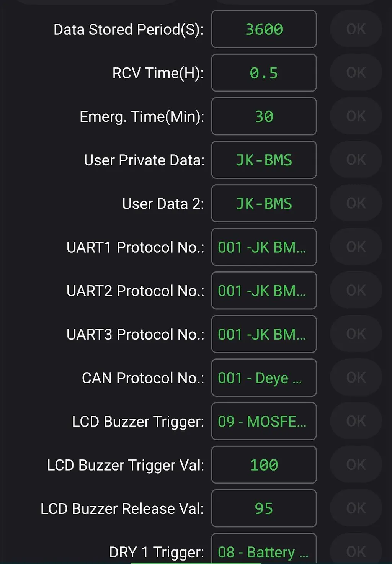This screenshot has width=392, height=564.
Task: Choose the LCD Buzzer Trigger dropdown
Action: click(264, 422)
